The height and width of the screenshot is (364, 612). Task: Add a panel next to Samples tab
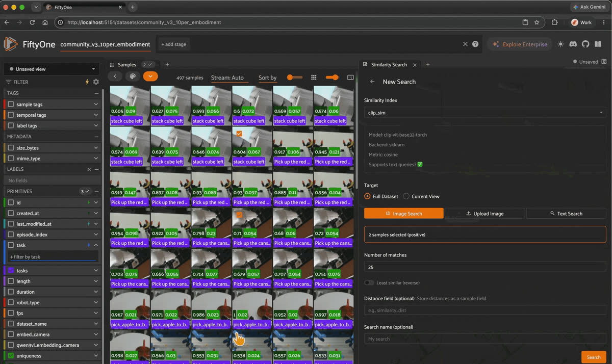167,65
